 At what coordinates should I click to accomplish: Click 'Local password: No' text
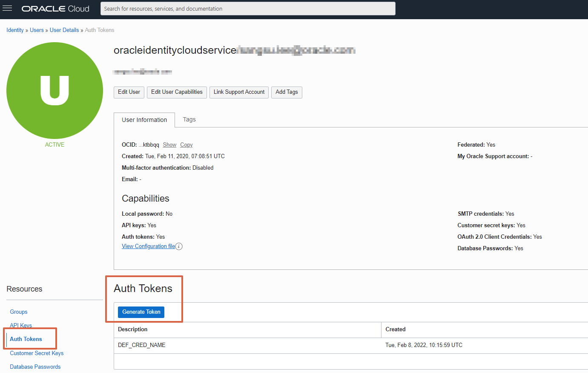click(x=147, y=214)
